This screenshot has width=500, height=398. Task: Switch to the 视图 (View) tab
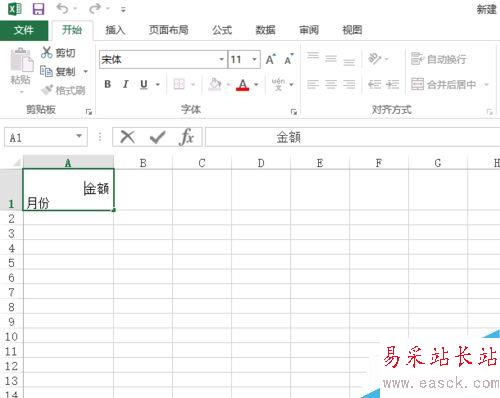(x=352, y=30)
